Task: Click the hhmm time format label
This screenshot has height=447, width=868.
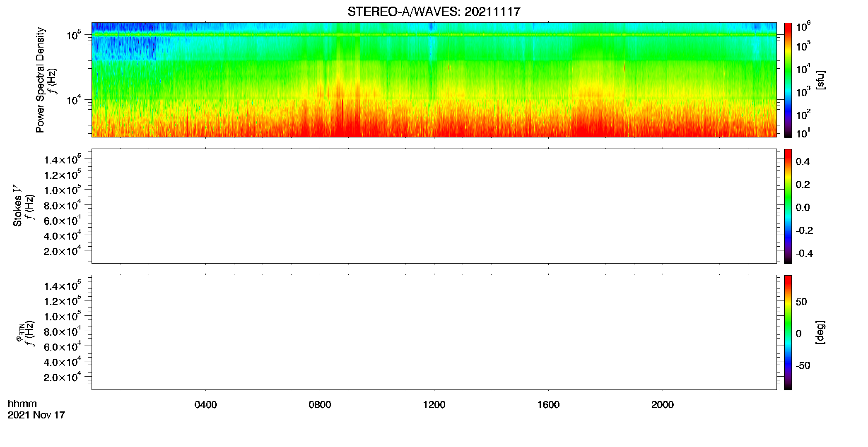Action: [x=22, y=404]
